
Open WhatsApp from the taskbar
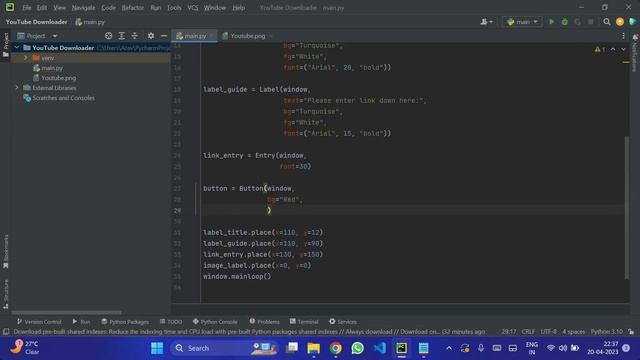pyautogui.click(x=358, y=348)
